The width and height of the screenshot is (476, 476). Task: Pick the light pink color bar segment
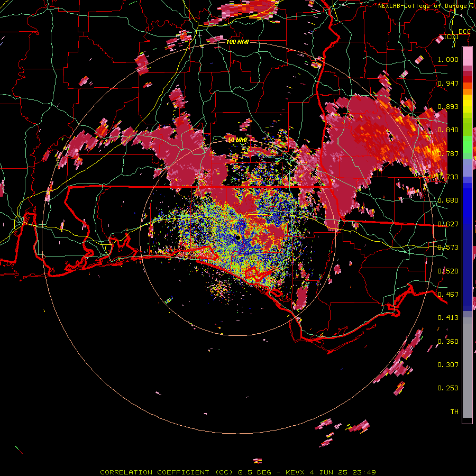467,57
